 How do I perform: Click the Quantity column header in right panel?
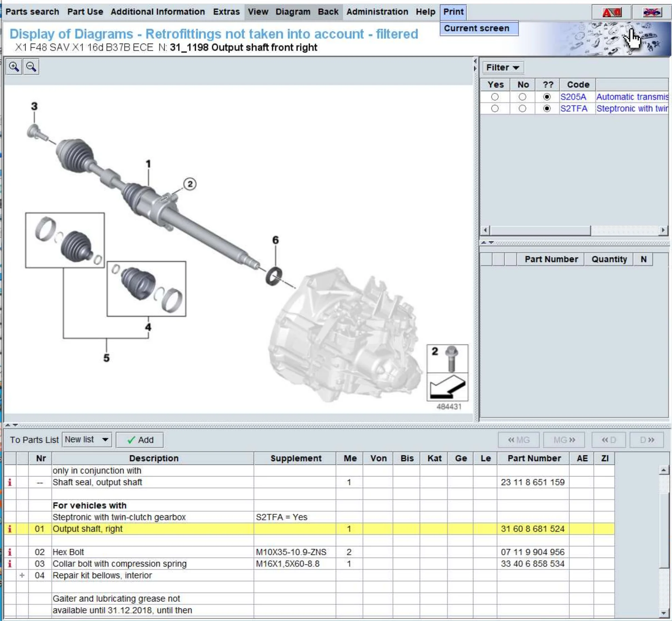(609, 259)
